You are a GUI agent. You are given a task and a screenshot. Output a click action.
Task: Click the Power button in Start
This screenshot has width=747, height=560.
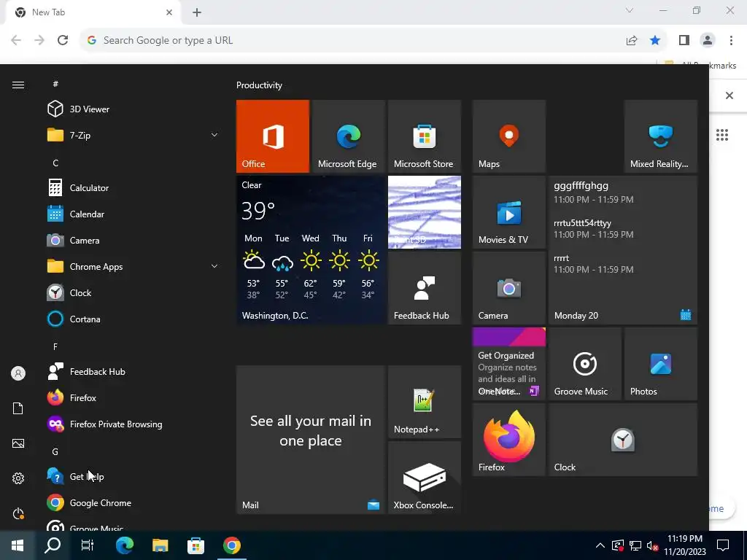point(18,513)
